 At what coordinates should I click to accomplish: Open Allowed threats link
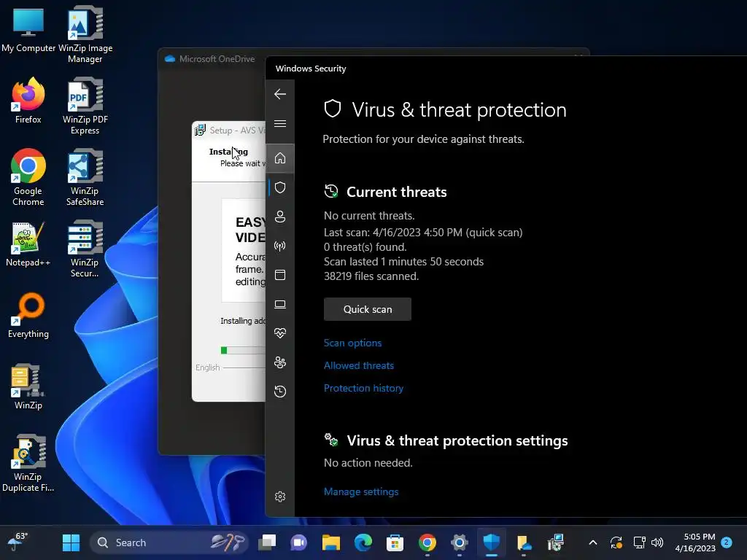[359, 365]
